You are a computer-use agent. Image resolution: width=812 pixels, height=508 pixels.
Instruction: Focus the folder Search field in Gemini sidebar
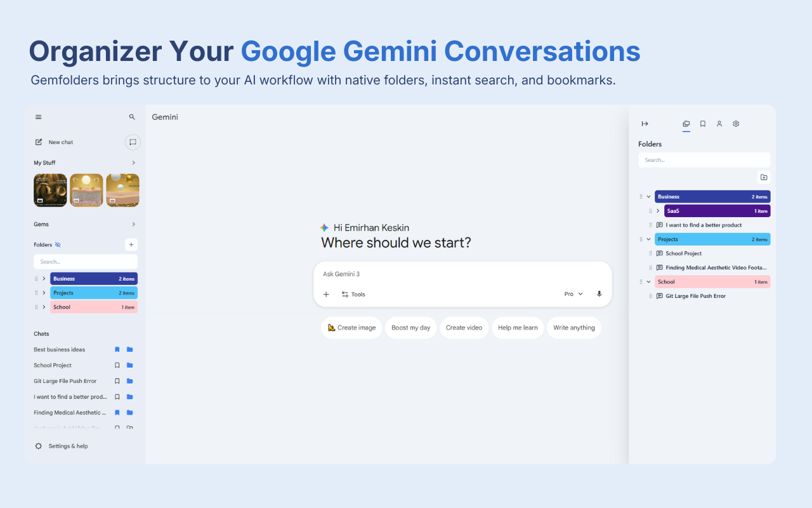86,262
